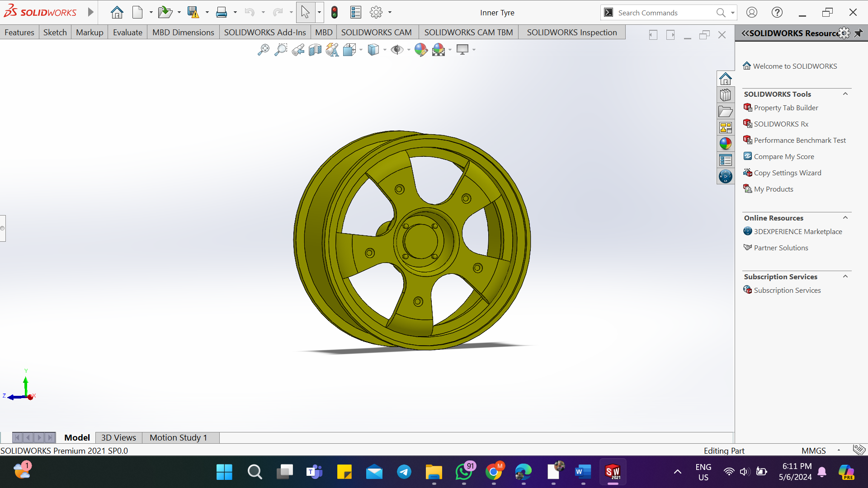Viewport: 868px width, 488px height.
Task: Activate the Section View tool
Action: (315, 50)
